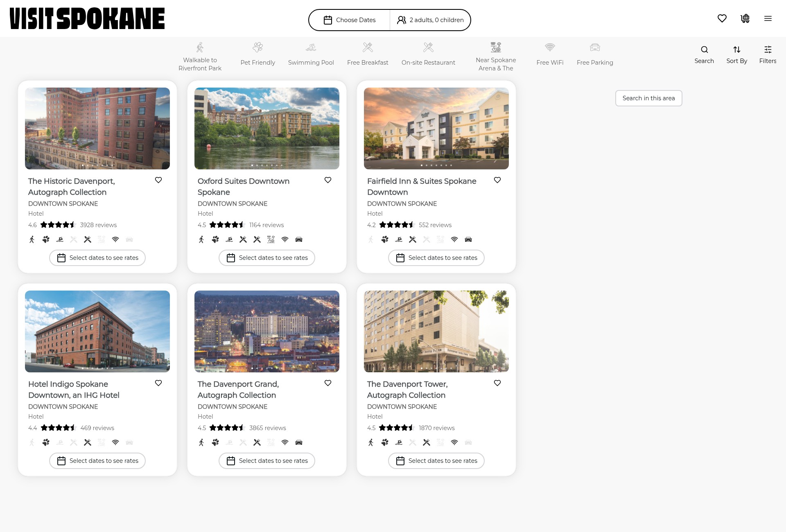The width and height of the screenshot is (786, 532).
Task: Click the 552 reviews text
Action: pos(435,225)
